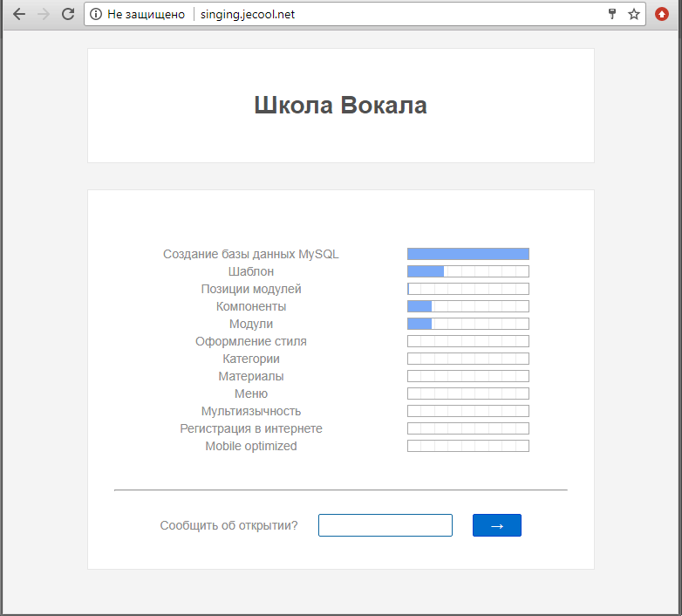The image size is (682, 616).
Task: Click the 'Шаблон' label
Action: click(251, 271)
